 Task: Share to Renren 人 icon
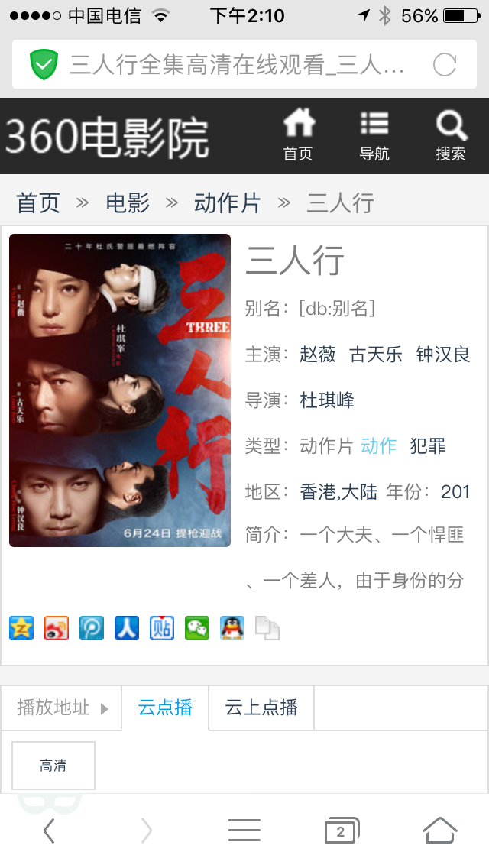127,628
